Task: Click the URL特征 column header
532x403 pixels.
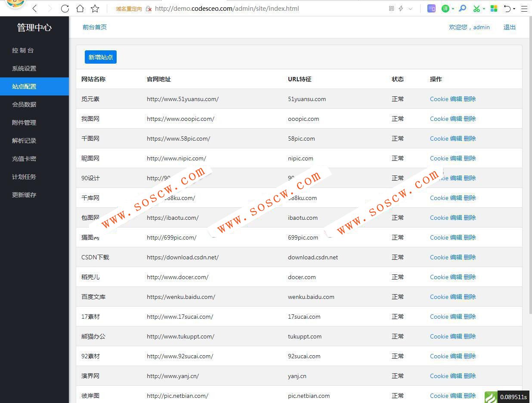Action: pos(300,79)
